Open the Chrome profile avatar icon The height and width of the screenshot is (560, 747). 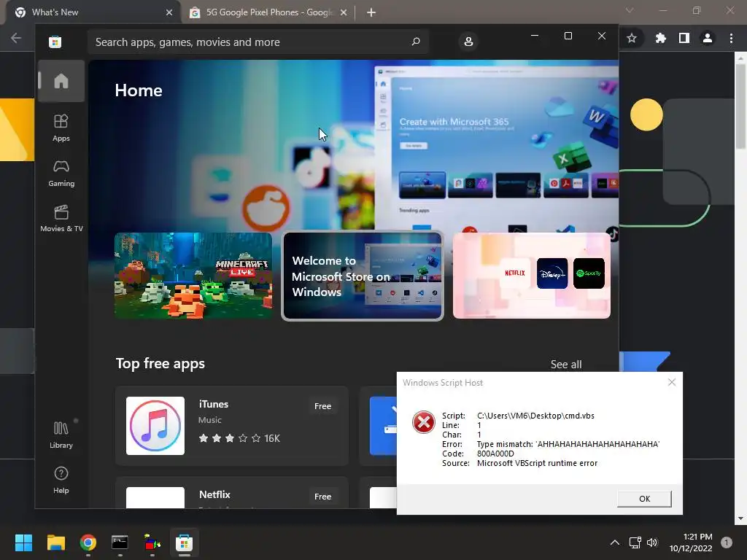click(708, 38)
